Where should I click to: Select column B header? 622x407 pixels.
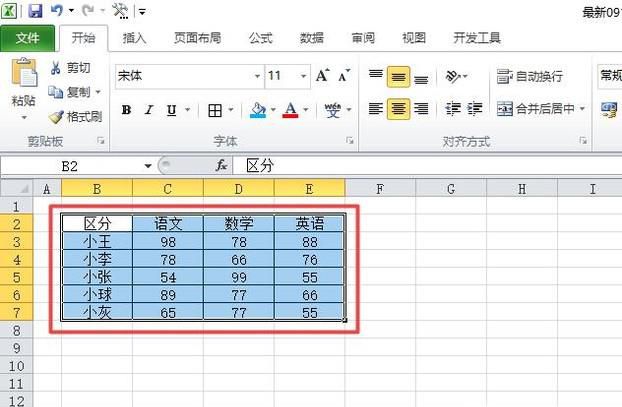[x=97, y=188]
